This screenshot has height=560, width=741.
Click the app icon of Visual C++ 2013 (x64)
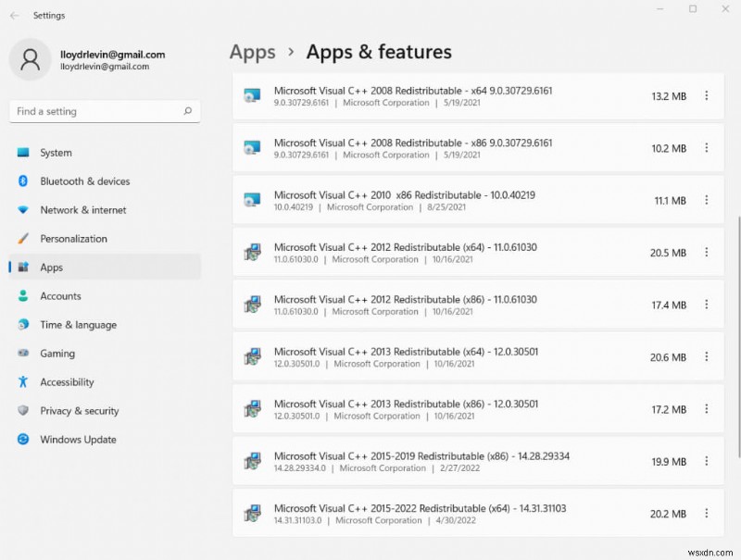pyautogui.click(x=252, y=356)
